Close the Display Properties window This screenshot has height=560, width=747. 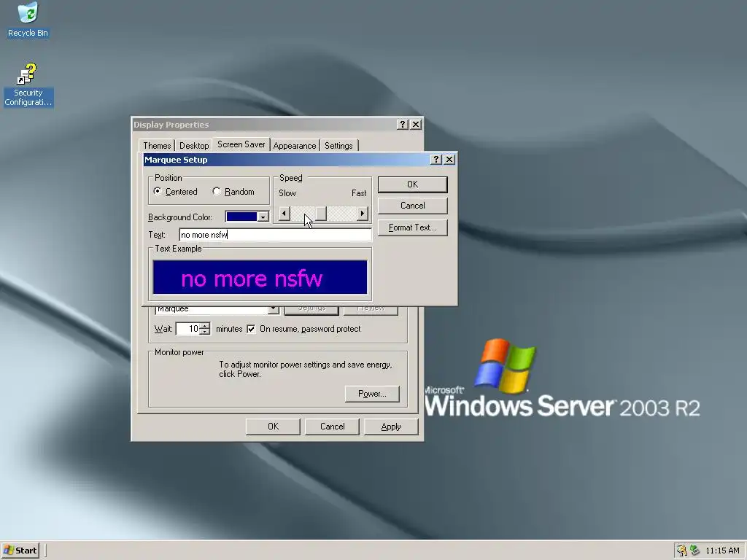pyautogui.click(x=416, y=124)
